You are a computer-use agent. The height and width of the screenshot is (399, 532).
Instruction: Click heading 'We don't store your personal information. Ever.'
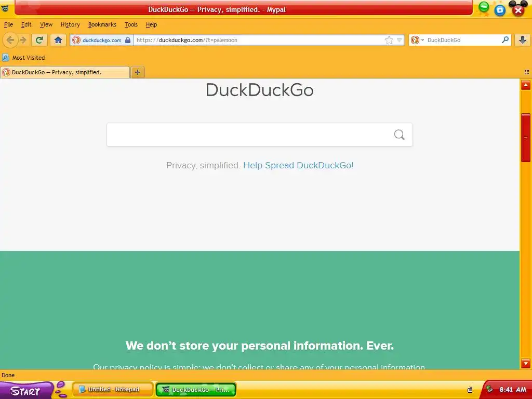click(x=260, y=345)
